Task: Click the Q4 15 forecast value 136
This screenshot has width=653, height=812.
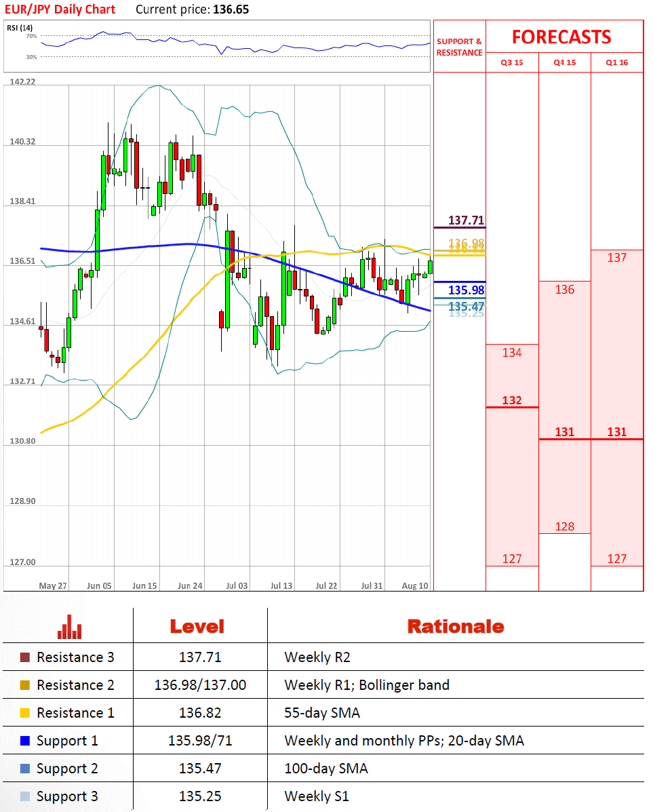Action: [564, 290]
